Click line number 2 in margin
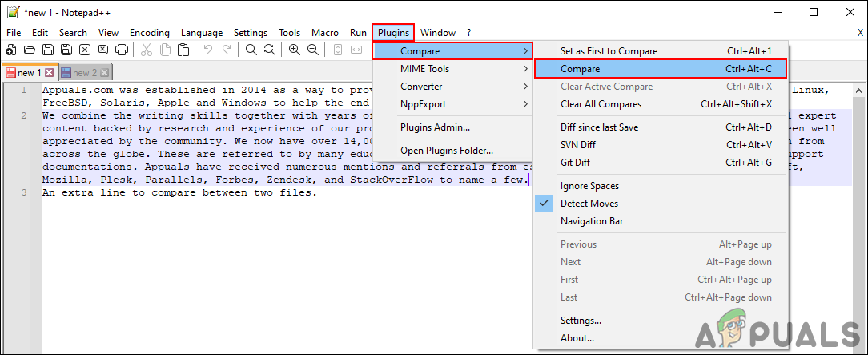868x355 pixels. [x=23, y=115]
